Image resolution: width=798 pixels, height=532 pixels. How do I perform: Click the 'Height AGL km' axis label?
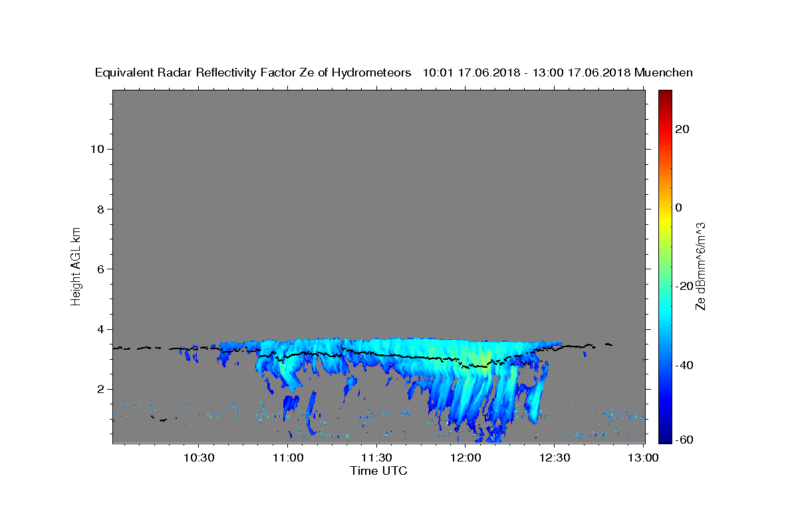pyautogui.click(x=76, y=265)
